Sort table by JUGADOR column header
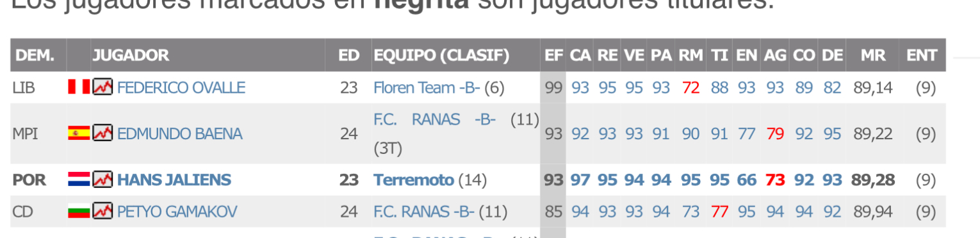The image size is (980, 238). 131,55
